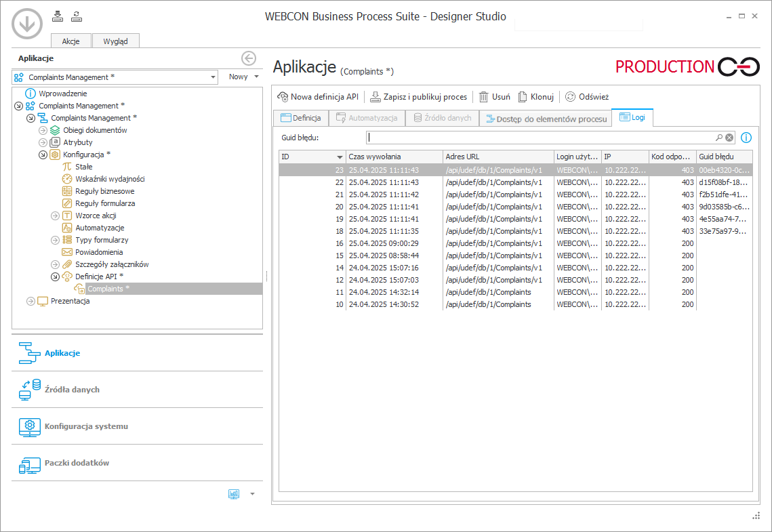Clear the Guid błędu search field with the X icon

click(729, 138)
